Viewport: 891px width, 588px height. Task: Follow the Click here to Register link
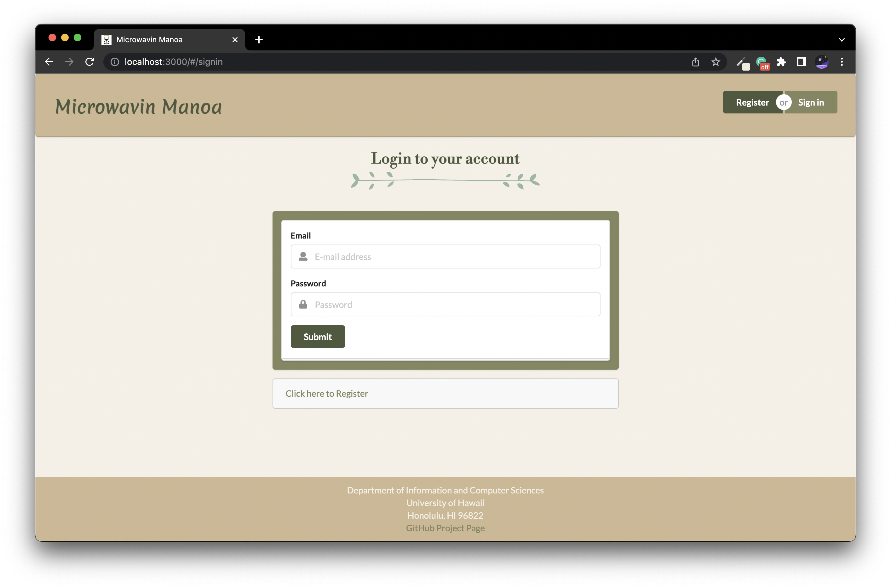click(326, 394)
